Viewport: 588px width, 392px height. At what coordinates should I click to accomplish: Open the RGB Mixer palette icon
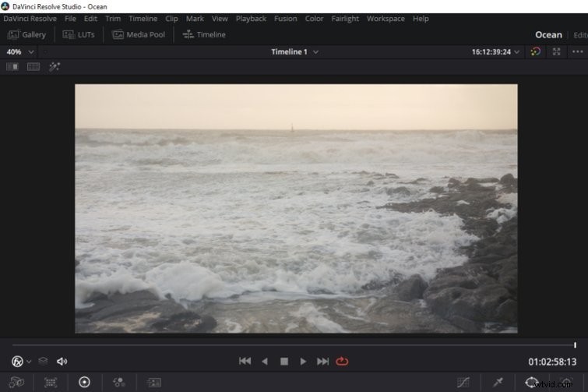click(119, 382)
